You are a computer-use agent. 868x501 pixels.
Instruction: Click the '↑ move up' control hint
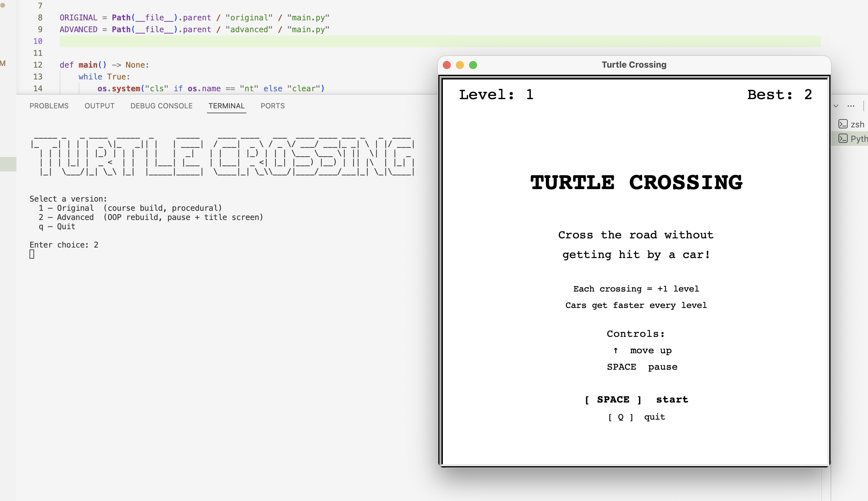[x=642, y=350]
